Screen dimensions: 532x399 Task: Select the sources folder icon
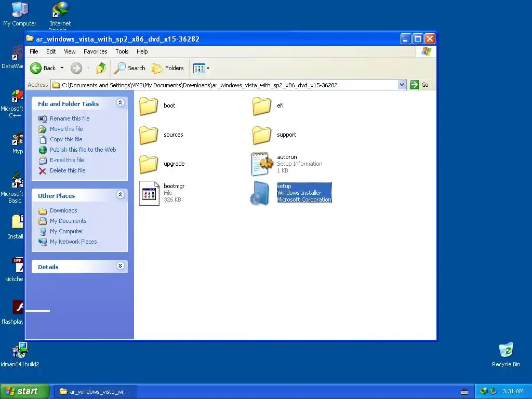pyautogui.click(x=149, y=135)
